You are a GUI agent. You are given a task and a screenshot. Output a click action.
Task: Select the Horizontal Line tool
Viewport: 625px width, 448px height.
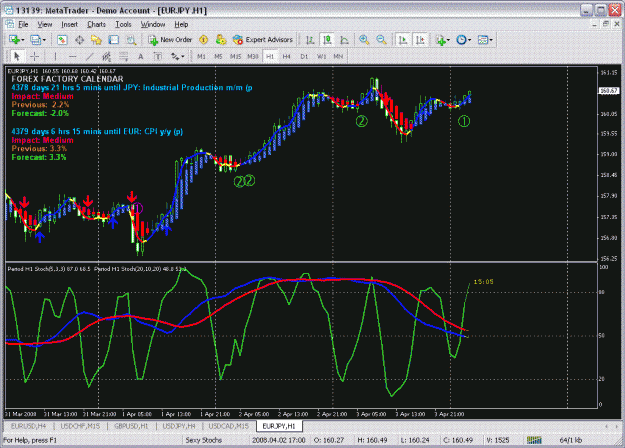(73, 56)
